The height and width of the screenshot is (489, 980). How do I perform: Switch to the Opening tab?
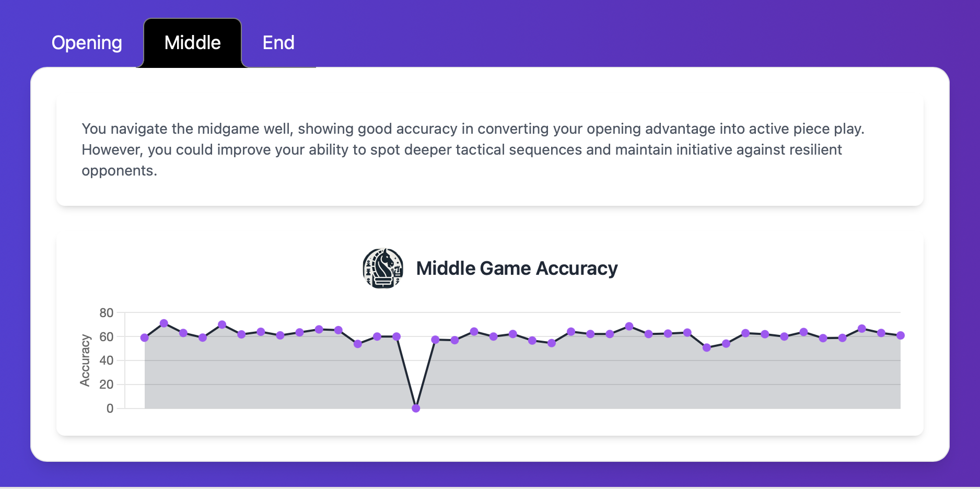tap(87, 43)
